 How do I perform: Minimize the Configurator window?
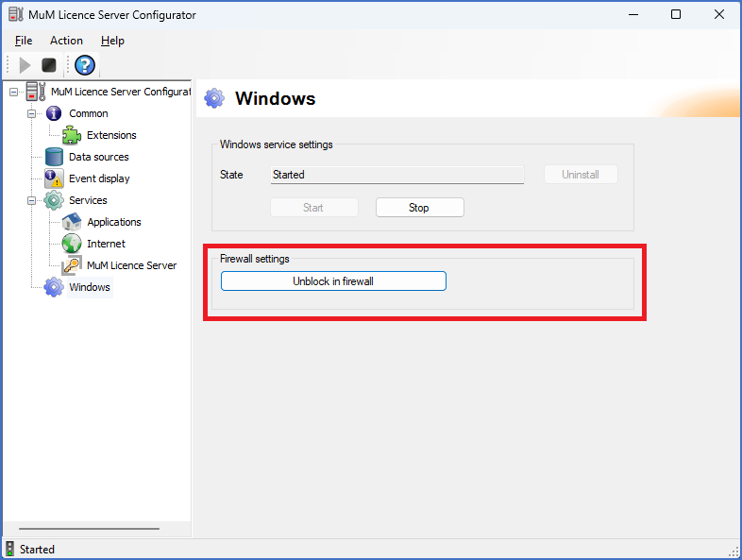(633, 14)
